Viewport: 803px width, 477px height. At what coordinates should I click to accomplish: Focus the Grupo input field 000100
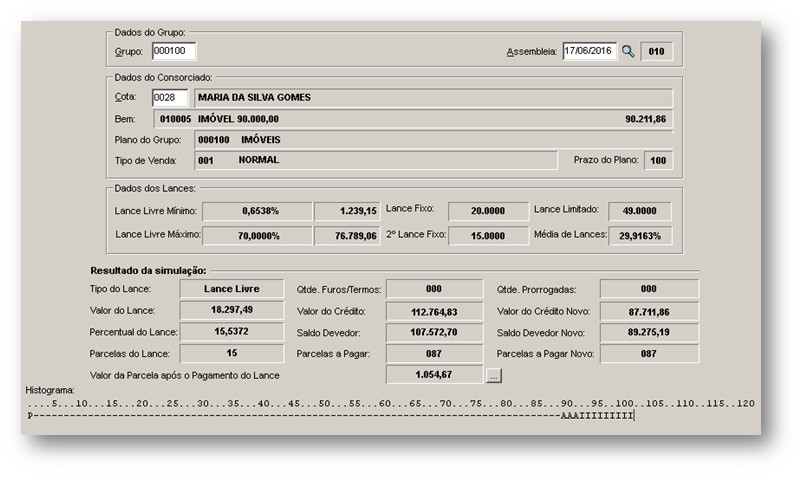[x=174, y=51]
